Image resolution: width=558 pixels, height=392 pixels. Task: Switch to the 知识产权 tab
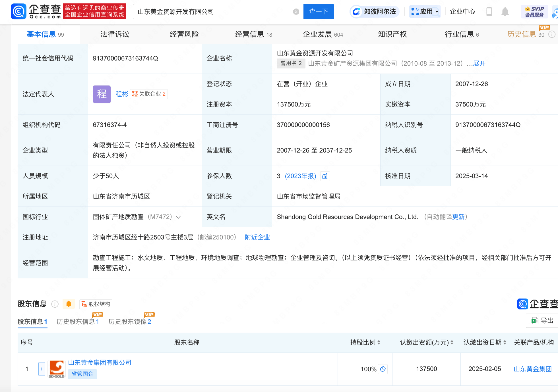click(x=392, y=34)
